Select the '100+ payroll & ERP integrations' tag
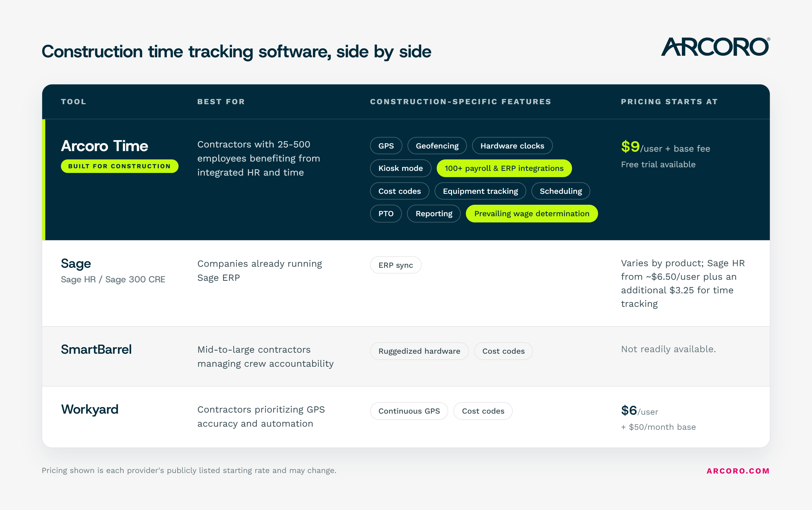Image resolution: width=812 pixels, height=510 pixels. (x=504, y=168)
